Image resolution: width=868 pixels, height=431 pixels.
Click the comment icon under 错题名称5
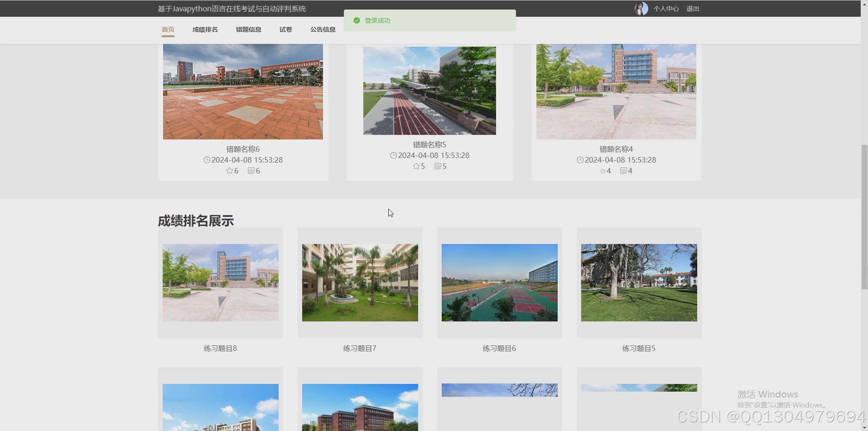point(438,166)
